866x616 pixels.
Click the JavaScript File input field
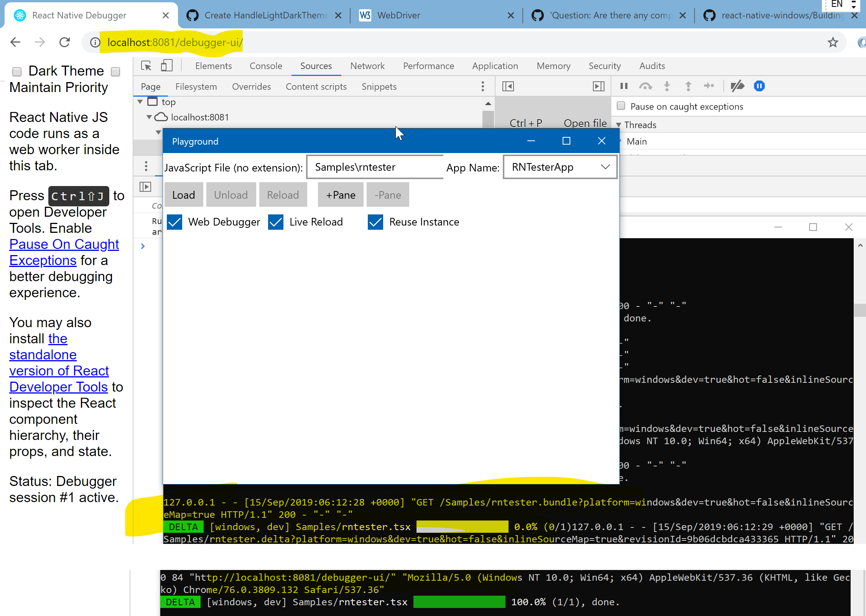click(x=374, y=167)
